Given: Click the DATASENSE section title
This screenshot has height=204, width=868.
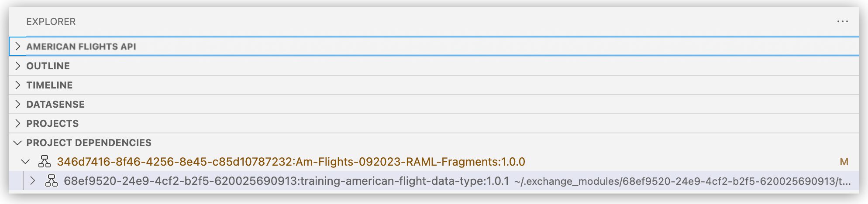Looking at the screenshot, I should (x=55, y=104).
